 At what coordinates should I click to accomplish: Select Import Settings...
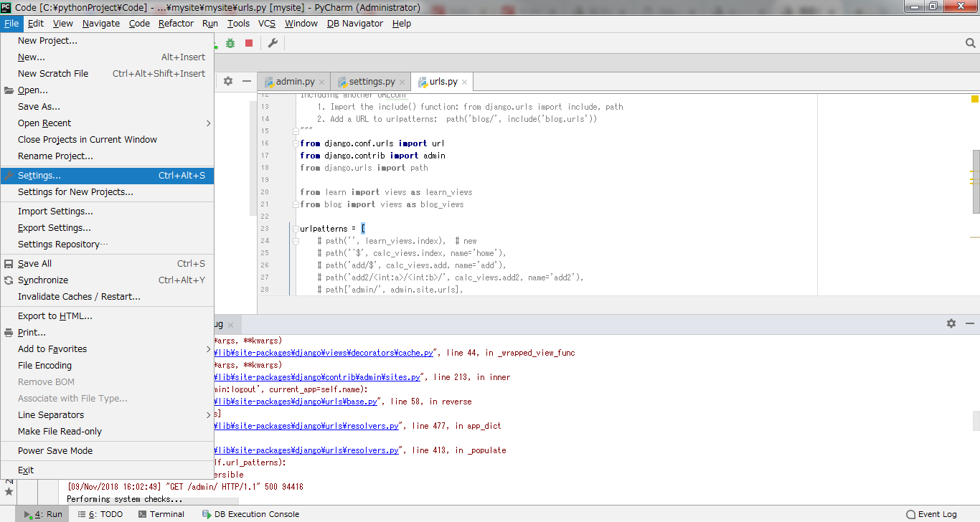click(107, 212)
